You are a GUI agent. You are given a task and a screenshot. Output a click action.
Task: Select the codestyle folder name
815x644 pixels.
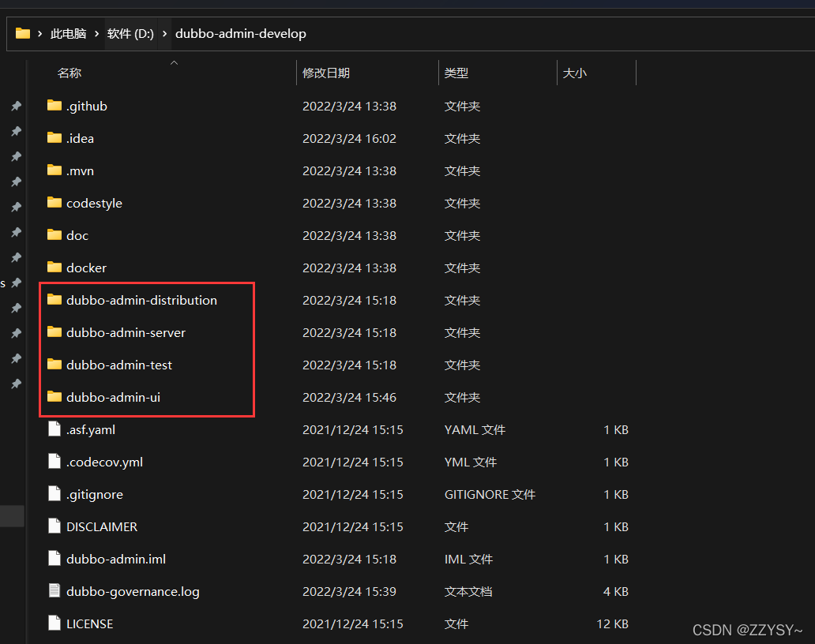94,203
